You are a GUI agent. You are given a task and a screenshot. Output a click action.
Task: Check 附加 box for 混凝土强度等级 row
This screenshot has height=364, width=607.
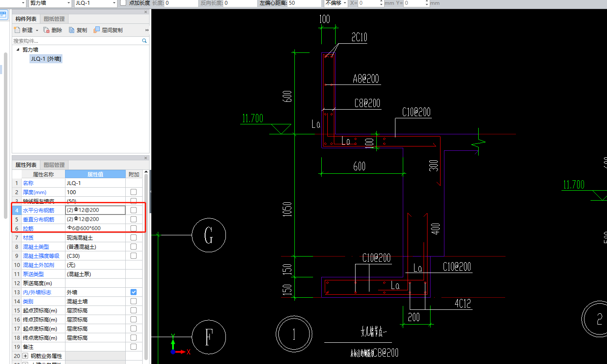pyautogui.click(x=134, y=256)
